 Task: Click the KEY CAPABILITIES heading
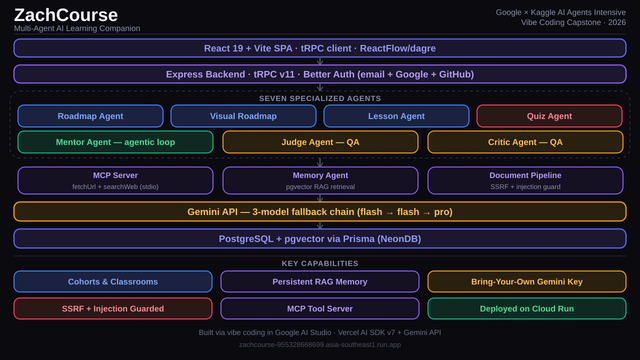point(320,263)
